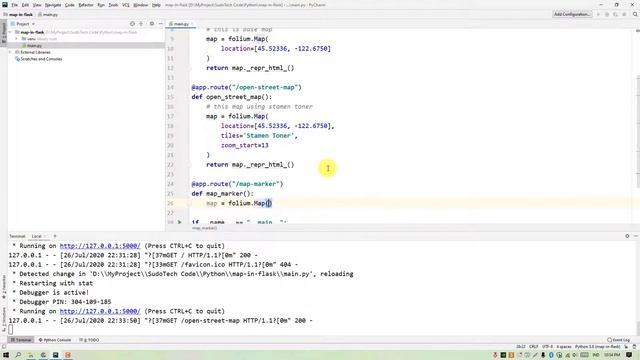Click expand all icon in Project panel

tap(141, 24)
